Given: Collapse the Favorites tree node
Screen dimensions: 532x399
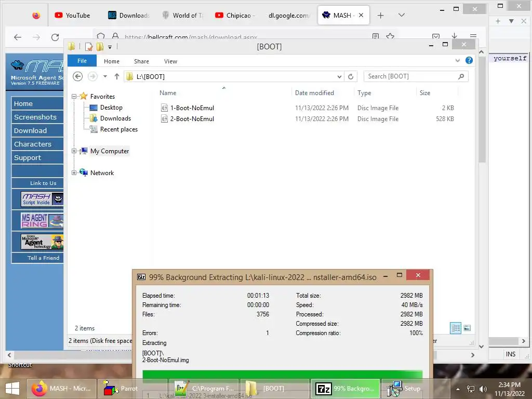Looking at the screenshot, I should pos(74,96).
